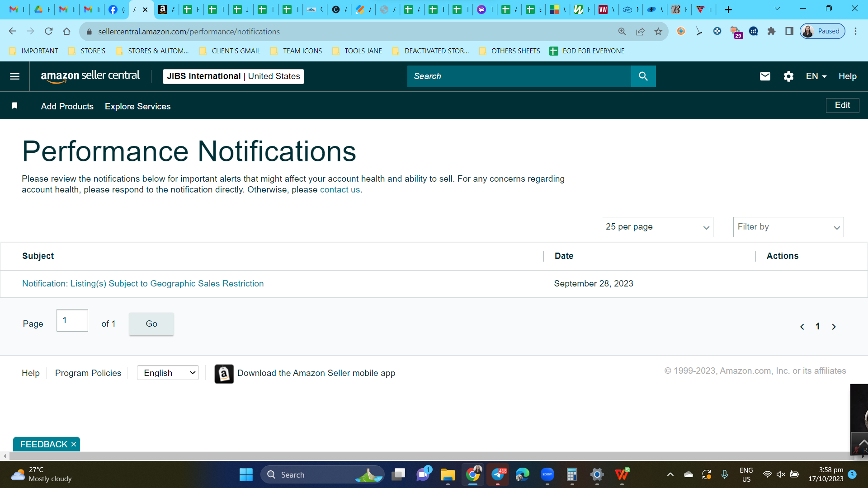This screenshot has height=488, width=868.
Task: Click the Amazon Seller Central logo
Action: click(x=90, y=76)
